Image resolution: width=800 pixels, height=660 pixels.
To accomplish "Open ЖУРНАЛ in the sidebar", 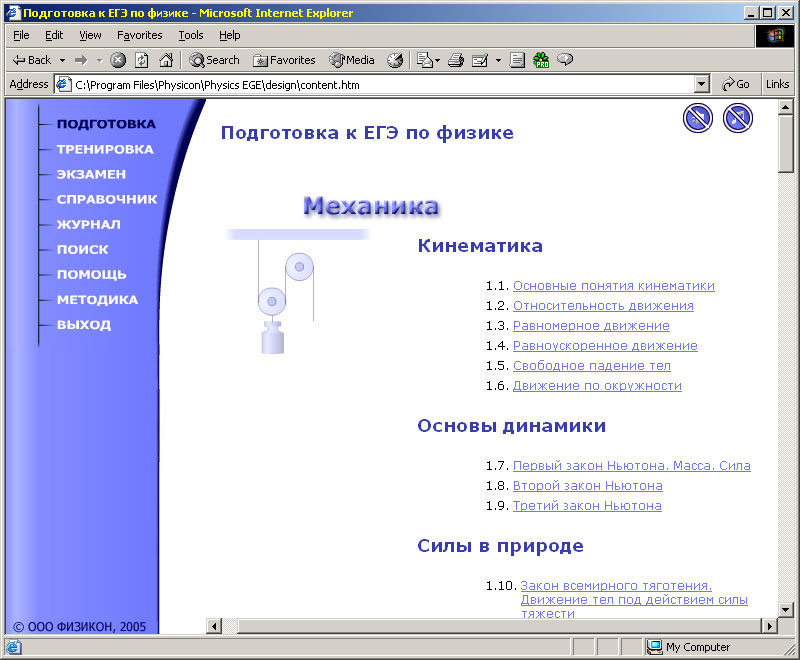I will pos(89,224).
